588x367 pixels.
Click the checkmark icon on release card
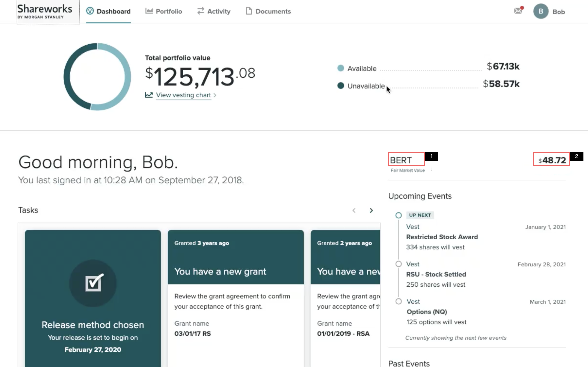[93, 283]
